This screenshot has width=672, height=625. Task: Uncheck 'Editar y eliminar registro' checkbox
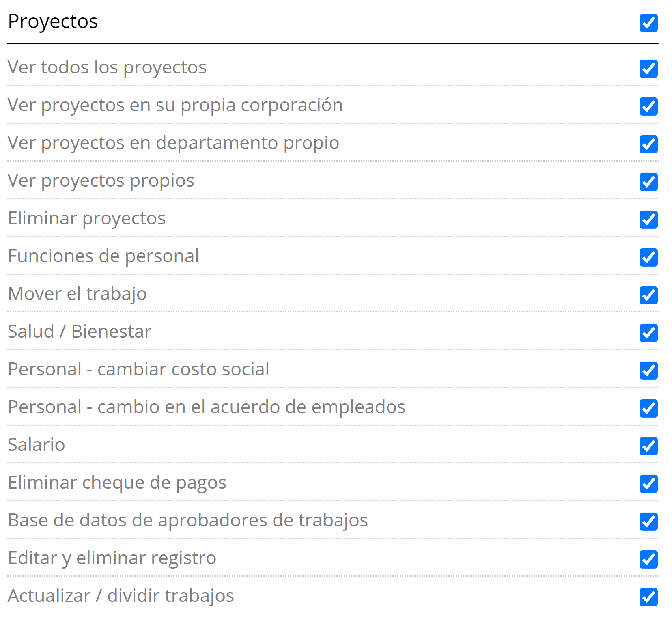tap(648, 559)
